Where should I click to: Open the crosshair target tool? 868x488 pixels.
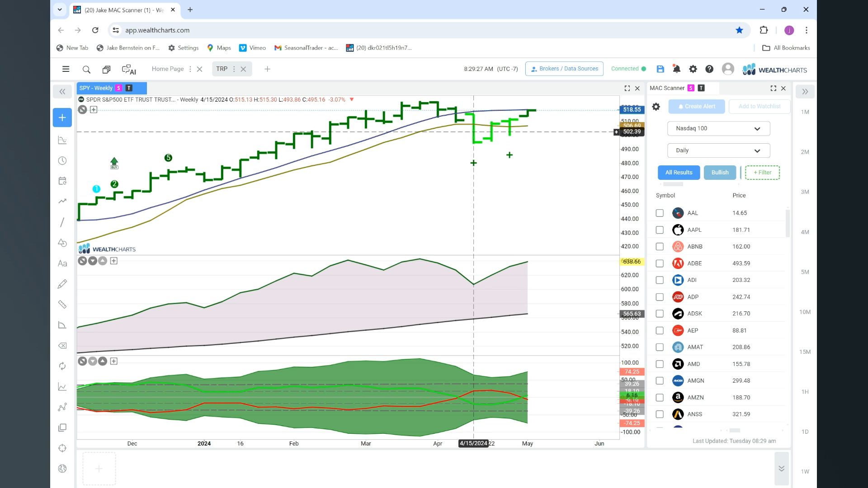[x=62, y=448]
